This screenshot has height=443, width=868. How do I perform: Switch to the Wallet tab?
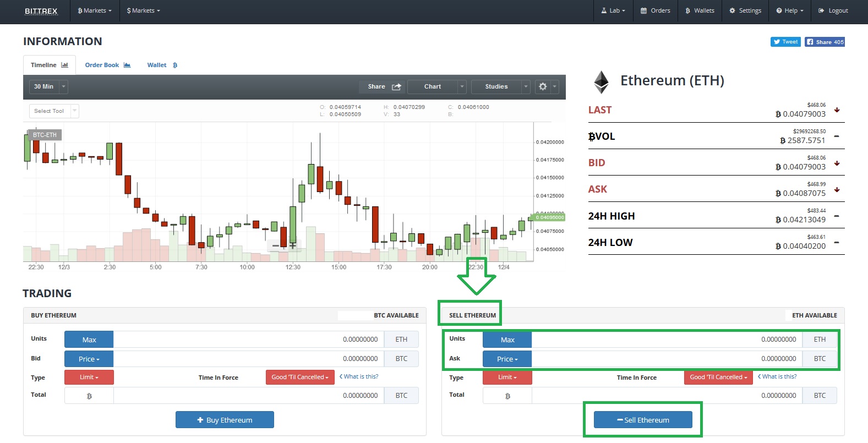tap(162, 65)
